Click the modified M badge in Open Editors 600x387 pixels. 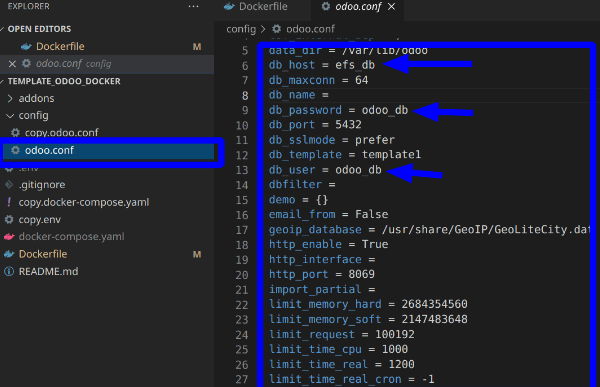(x=197, y=47)
